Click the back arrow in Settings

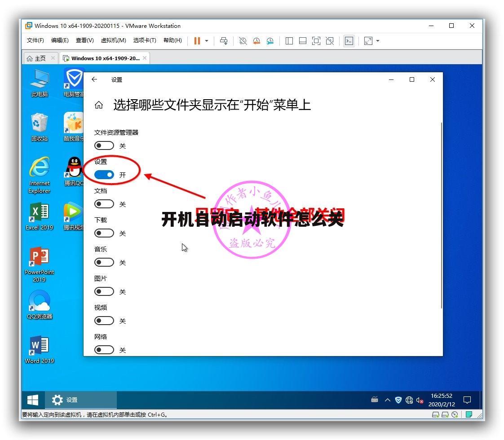(x=94, y=79)
